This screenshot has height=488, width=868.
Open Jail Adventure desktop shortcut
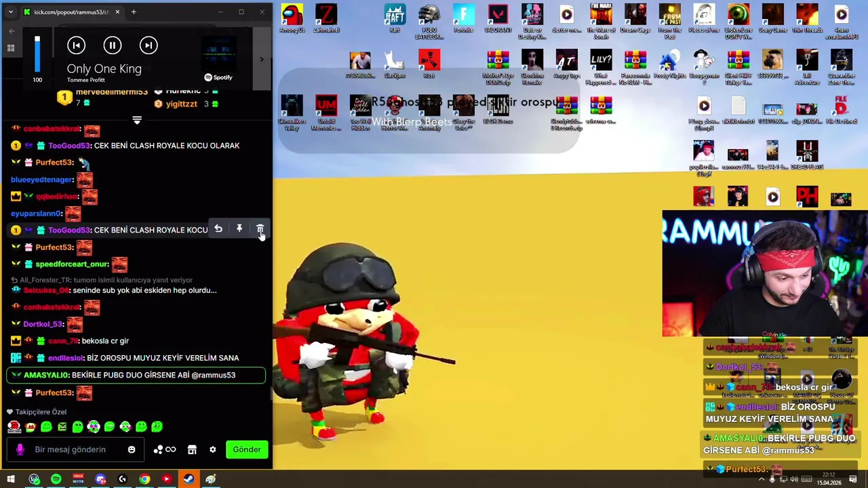pos(807,67)
